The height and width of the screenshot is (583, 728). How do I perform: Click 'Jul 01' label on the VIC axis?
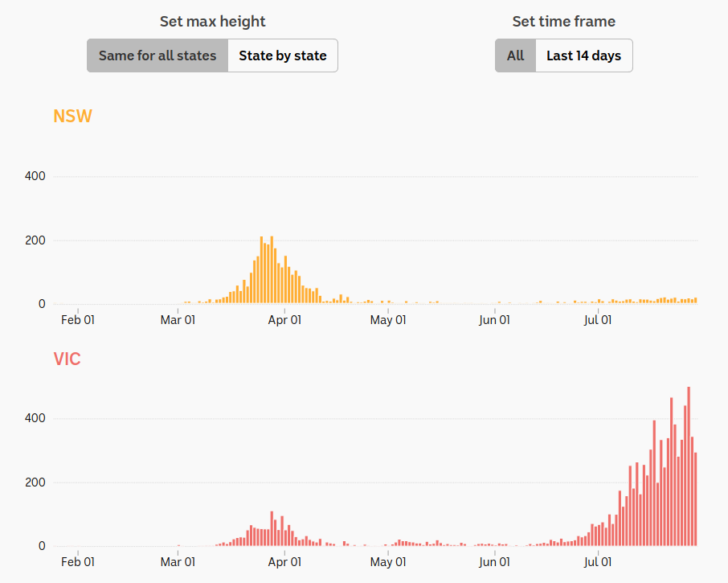tap(598, 562)
